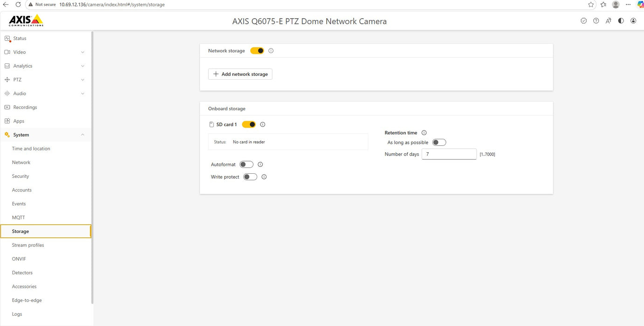Open the Status page
Screen dimensions: 644x326
click(x=46, y=38)
